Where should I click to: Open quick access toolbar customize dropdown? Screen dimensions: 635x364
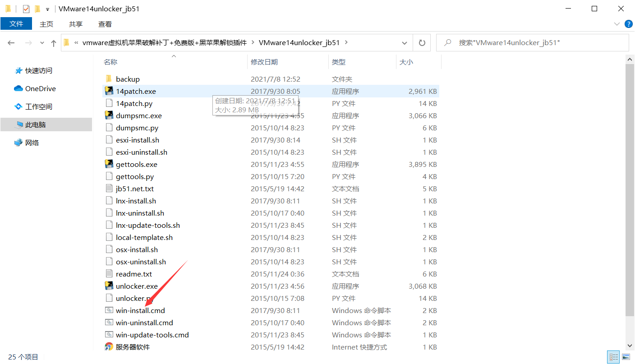(47, 9)
